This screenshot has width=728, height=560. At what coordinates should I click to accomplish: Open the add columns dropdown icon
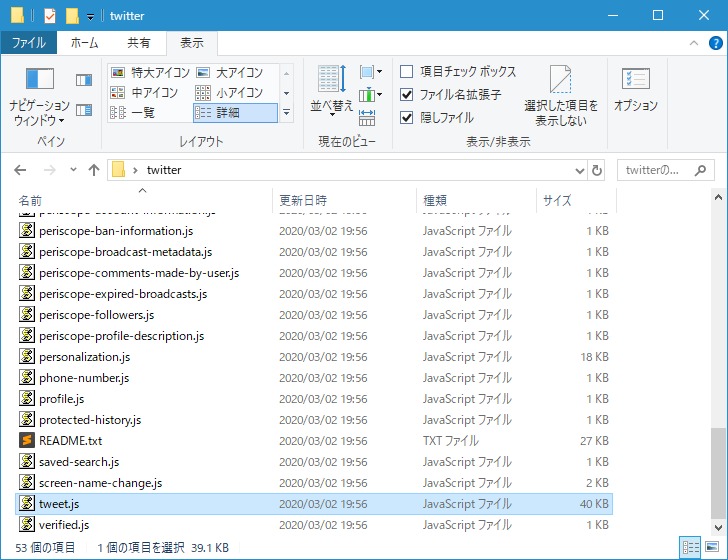370,95
